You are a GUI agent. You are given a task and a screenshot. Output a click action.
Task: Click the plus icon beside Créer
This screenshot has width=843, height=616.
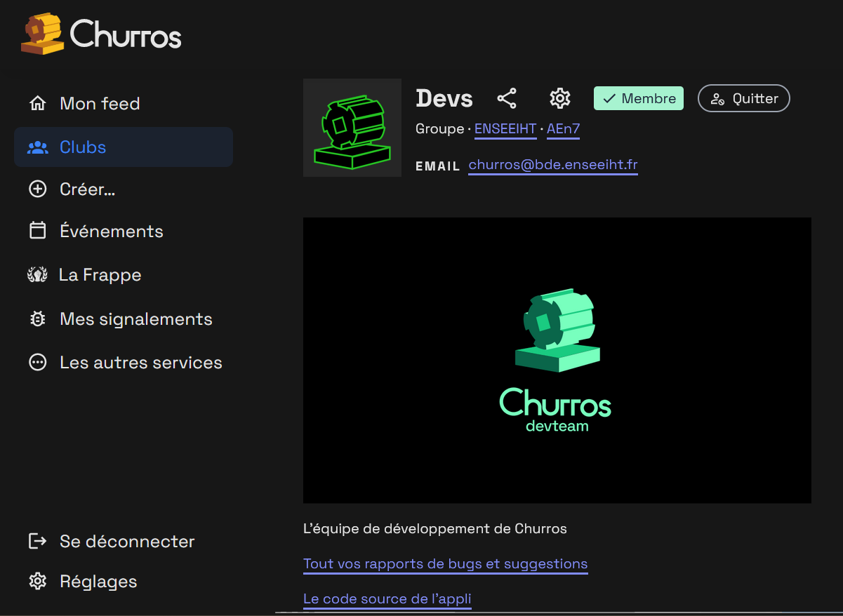click(x=37, y=189)
